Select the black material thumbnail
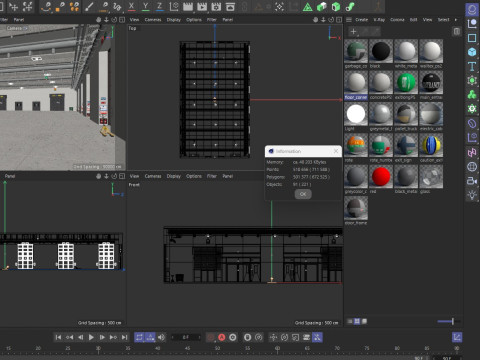The width and height of the screenshot is (480, 360). tap(381, 51)
